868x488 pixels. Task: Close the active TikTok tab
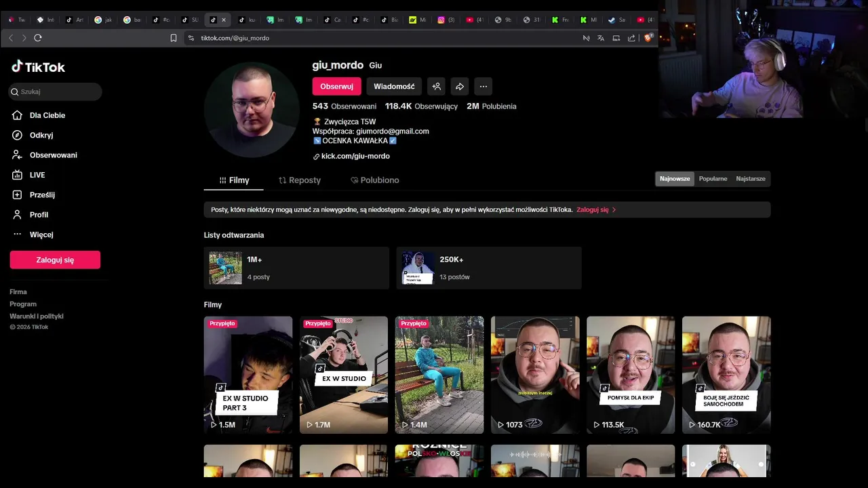[x=224, y=20]
